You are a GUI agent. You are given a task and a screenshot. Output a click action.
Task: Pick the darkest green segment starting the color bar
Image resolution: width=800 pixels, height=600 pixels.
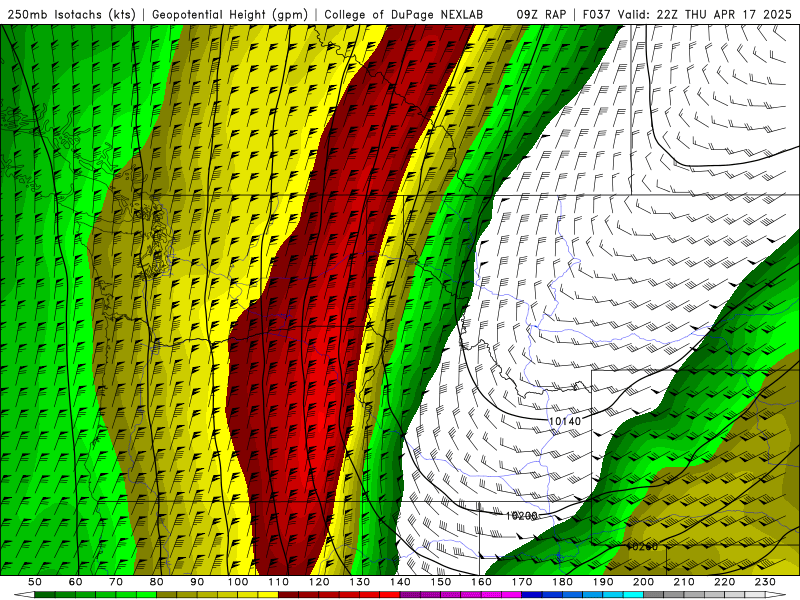click(x=45, y=595)
